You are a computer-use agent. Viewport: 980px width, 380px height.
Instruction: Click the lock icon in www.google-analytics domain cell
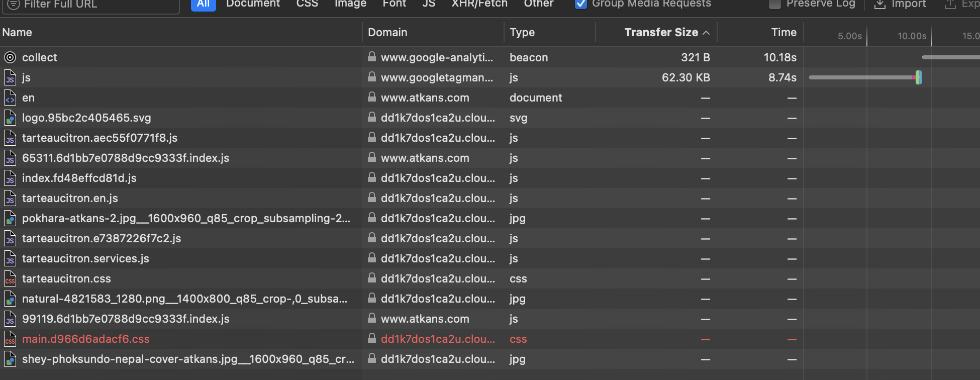pos(372,56)
